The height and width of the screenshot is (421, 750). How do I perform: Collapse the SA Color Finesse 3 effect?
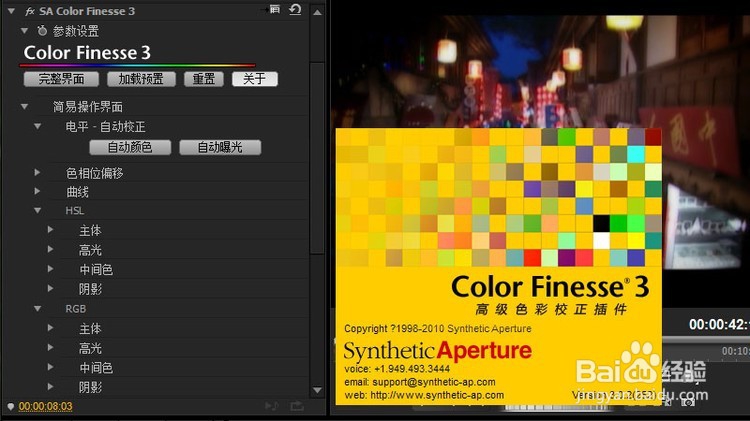(x=11, y=11)
